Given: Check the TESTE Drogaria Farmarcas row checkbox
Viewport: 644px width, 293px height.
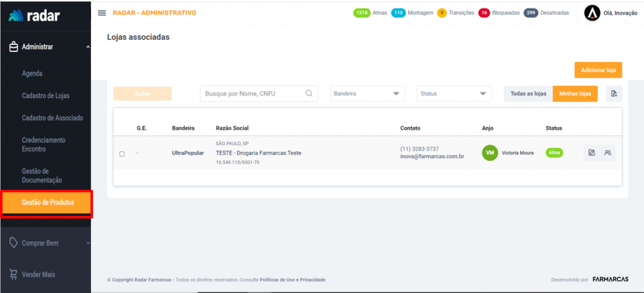Looking at the screenshot, I should 122,154.
